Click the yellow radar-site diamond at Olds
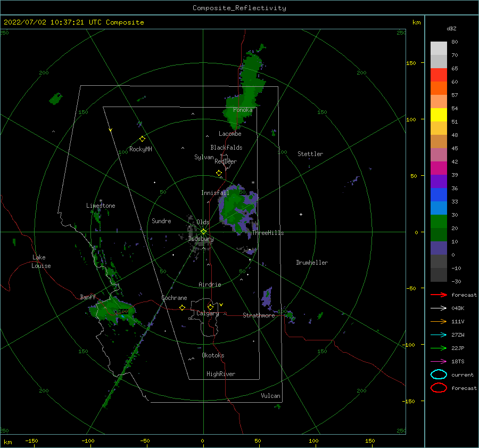 coord(203,232)
